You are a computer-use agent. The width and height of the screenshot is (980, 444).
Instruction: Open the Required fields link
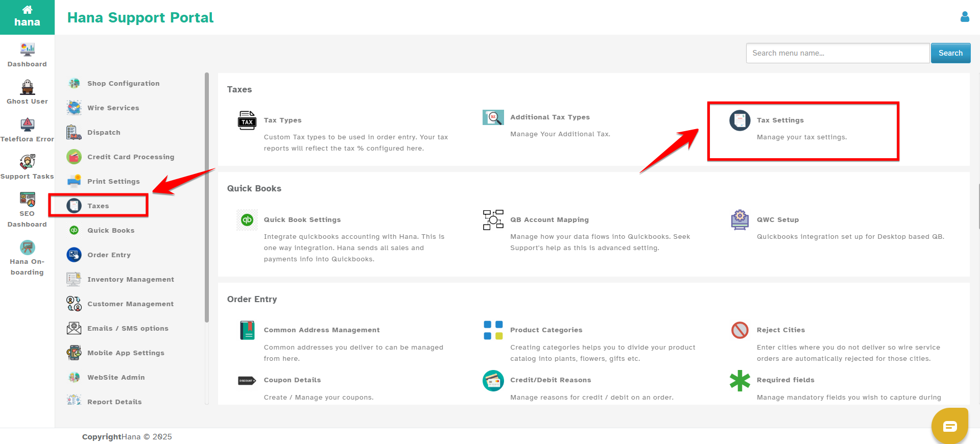785,380
